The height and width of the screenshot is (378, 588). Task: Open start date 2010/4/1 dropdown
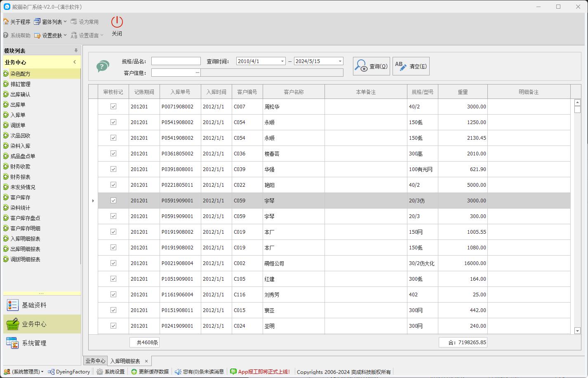click(x=282, y=61)
